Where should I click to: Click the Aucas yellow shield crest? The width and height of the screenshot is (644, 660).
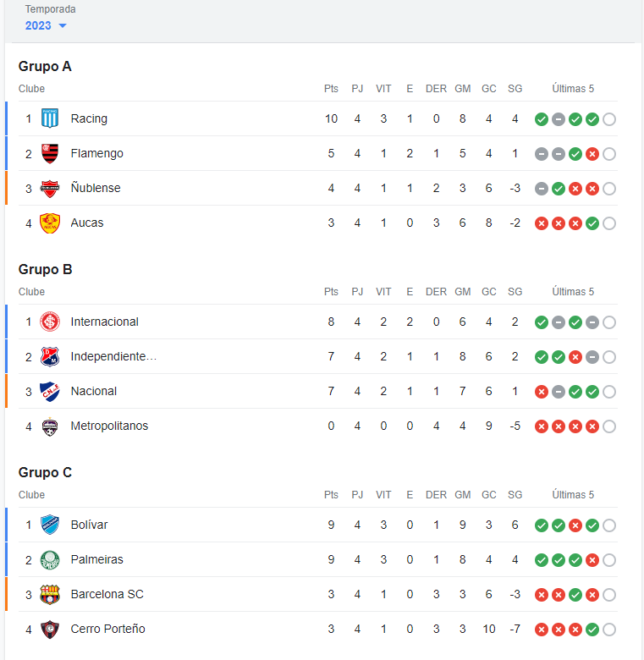coord(50,223)
